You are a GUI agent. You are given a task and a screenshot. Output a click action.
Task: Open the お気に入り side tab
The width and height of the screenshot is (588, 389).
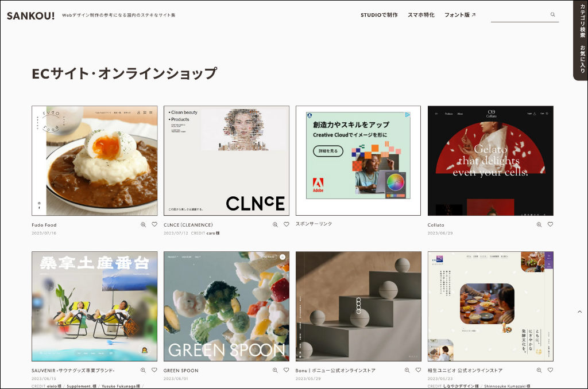tap(582, 59)
